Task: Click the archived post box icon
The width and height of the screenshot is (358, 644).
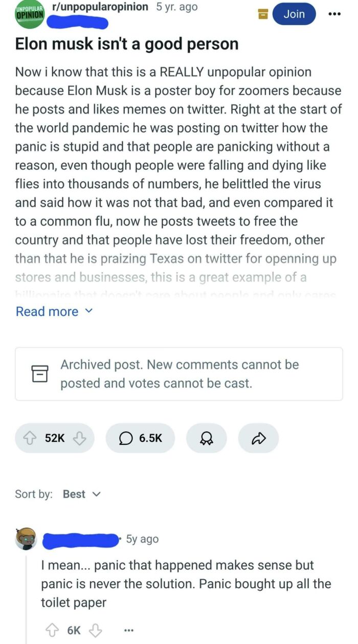Action: (x=41, y=374)
